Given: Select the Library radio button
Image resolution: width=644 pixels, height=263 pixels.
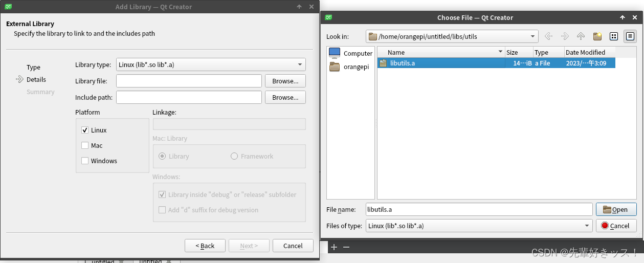Looking at the screenshot, I should (162, 156).
